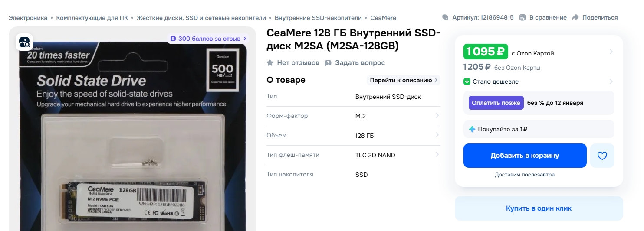The width and height of the screenshot is (644, 231).
Task: Click the Оплатить позже button
Action: click(x=496, y=103)
